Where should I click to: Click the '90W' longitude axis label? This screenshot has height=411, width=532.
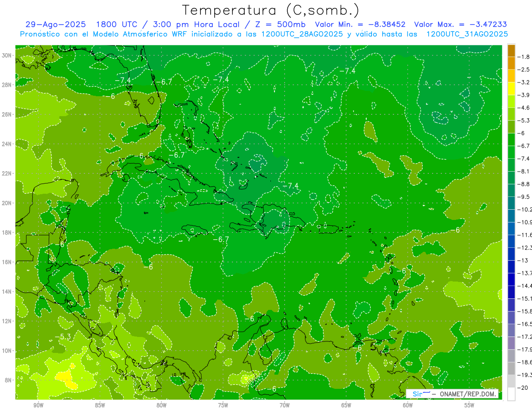[39, 405]
